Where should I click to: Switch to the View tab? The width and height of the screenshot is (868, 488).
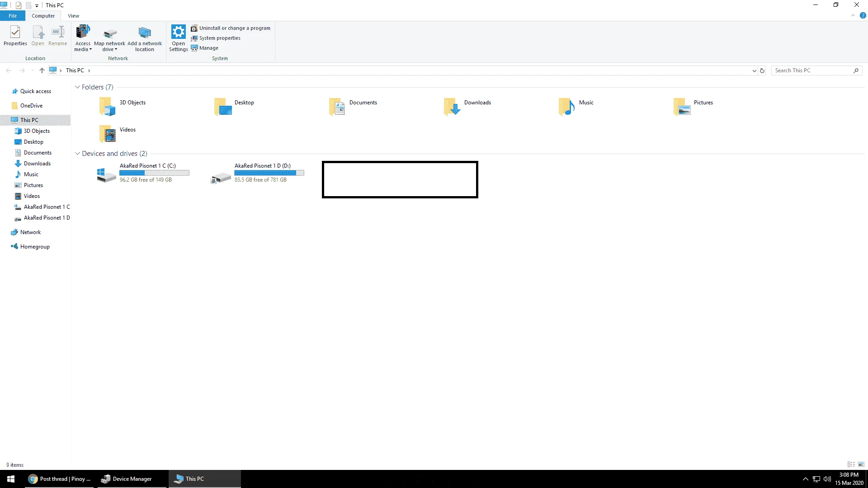[73, 16]
